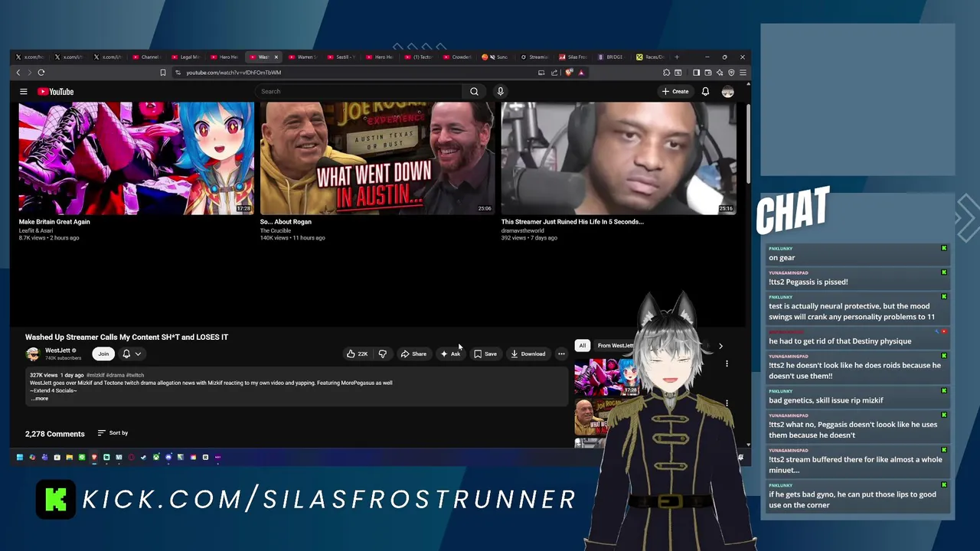The height and width of the screenshot is (551, 980).
Task: Open the anime girl video thumbnail
Action: 136,158
